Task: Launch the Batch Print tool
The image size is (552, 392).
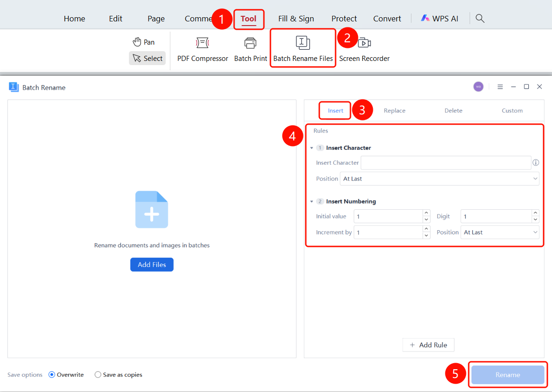Action: [x=250, y=49]
